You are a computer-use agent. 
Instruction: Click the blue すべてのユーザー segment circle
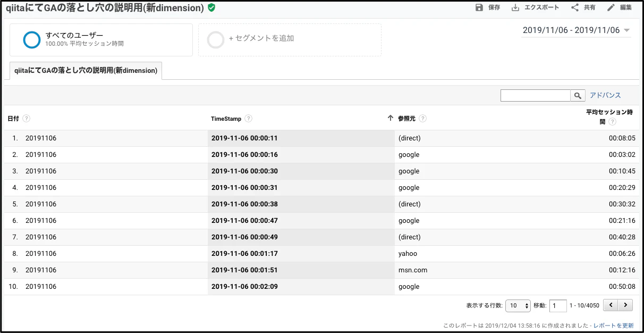coord(32,40)
